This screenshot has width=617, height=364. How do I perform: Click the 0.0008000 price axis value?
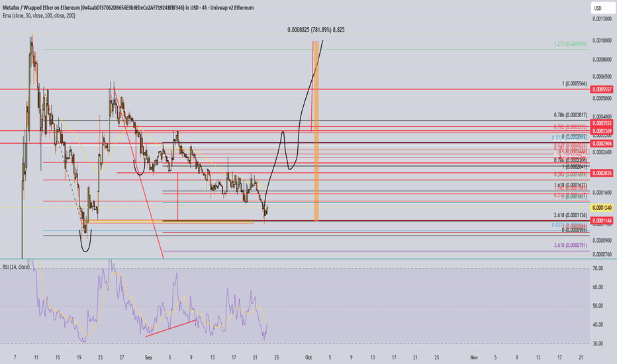tap(602, 60)
